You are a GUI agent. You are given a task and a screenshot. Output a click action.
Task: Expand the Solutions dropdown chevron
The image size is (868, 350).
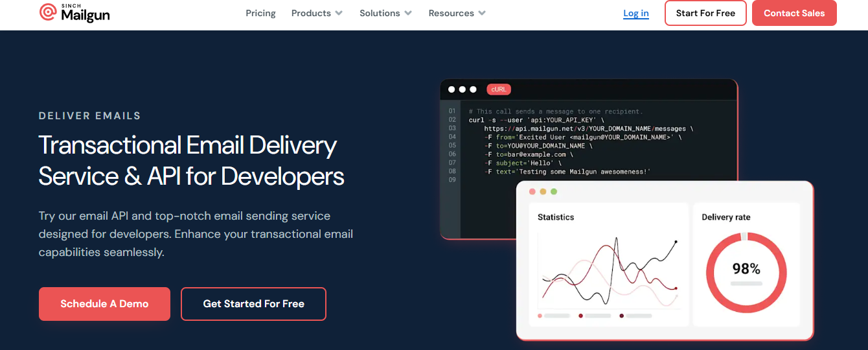point(407,13)
